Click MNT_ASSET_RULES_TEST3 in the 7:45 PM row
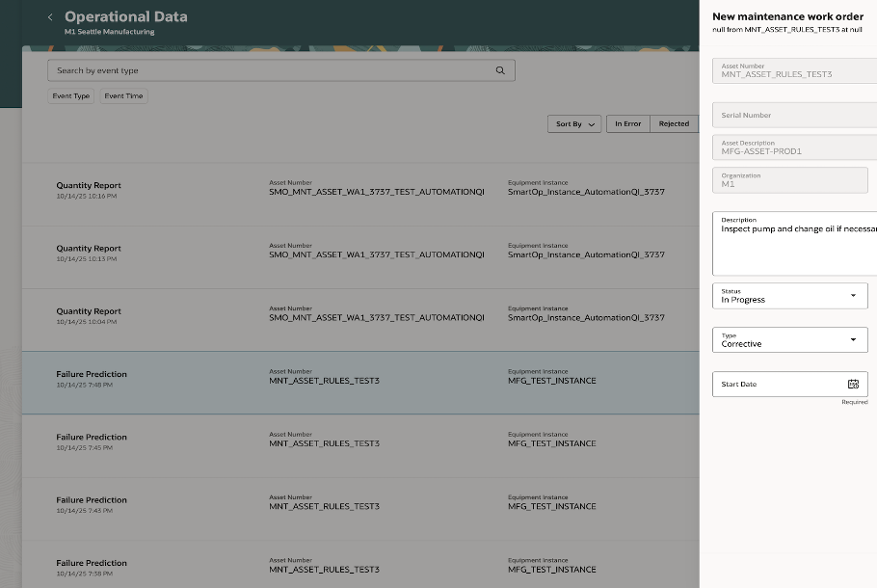The width and height of the screenshot is (877, 588). [x=324, y=443]
